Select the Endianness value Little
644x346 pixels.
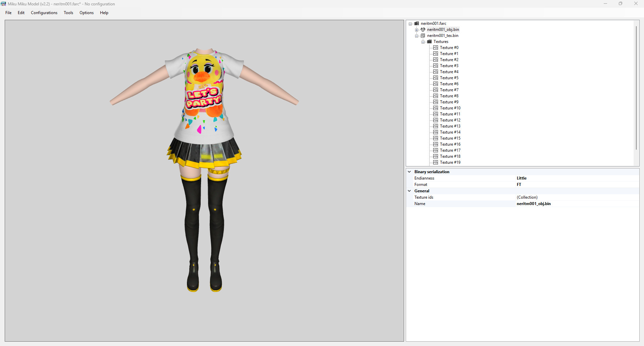(522, 178)
